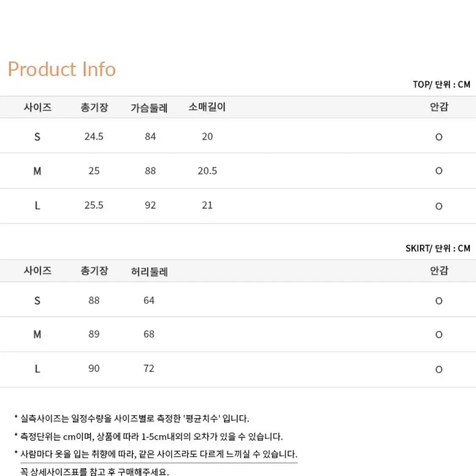Click the 24.5 length value
Screen dimensions: 476x476
94,137
